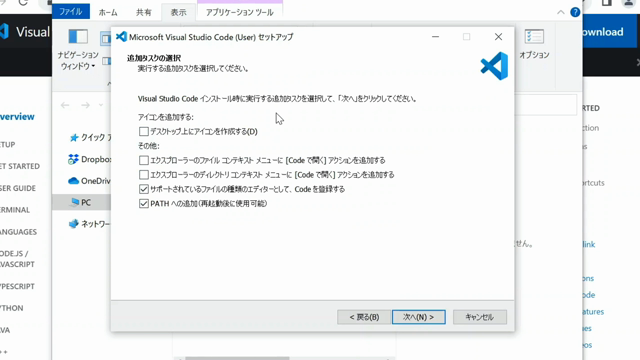Select ネットワーク in Explorer navigation pane
The height and width of the screenshot is (360, 640).
click(x=89, y=224)
